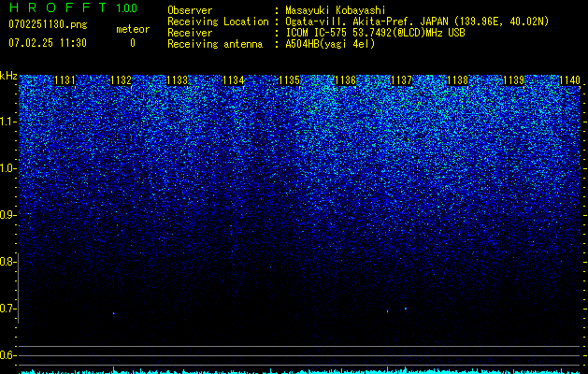The height and width of the screenshot is (374, 588).
Task: Click the 0.7 kHz frequency label
Action: tap(7, 309)
